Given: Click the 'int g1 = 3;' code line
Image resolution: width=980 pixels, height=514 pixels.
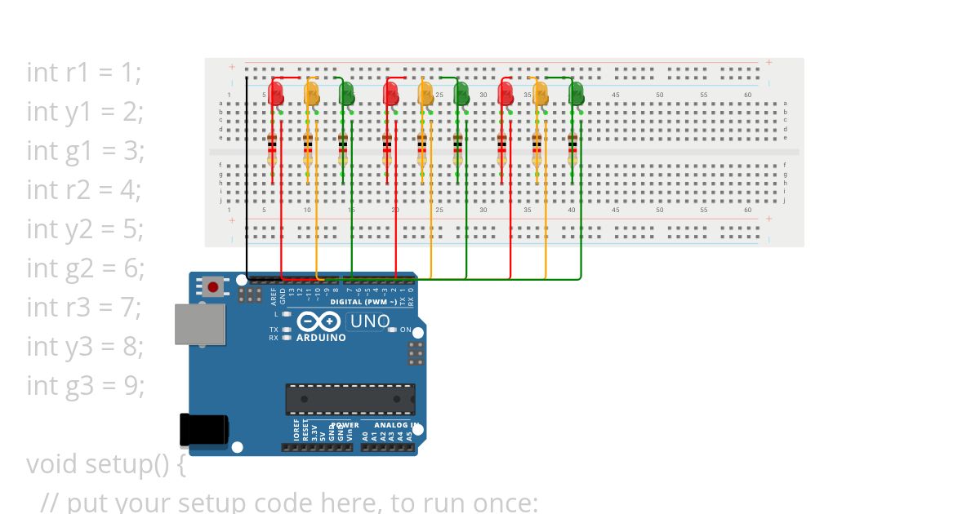Looking at the screenshot, I should 86,150.
